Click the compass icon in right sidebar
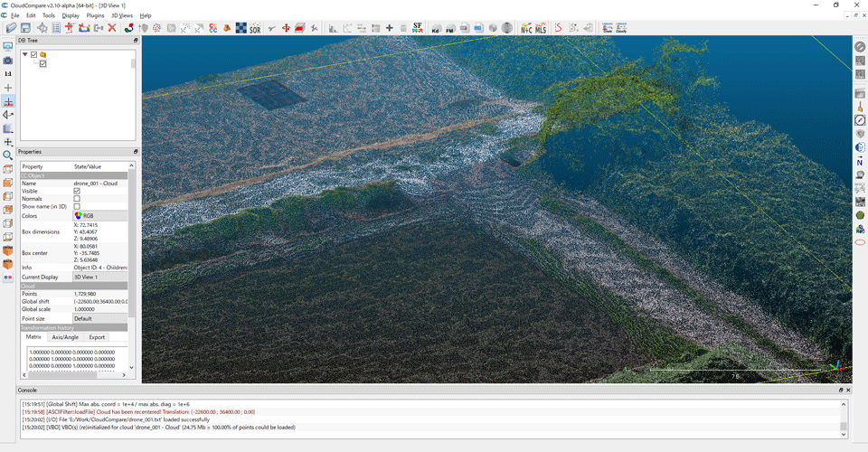The width and height of the screenshot is (868, 452). pos(860,120)
